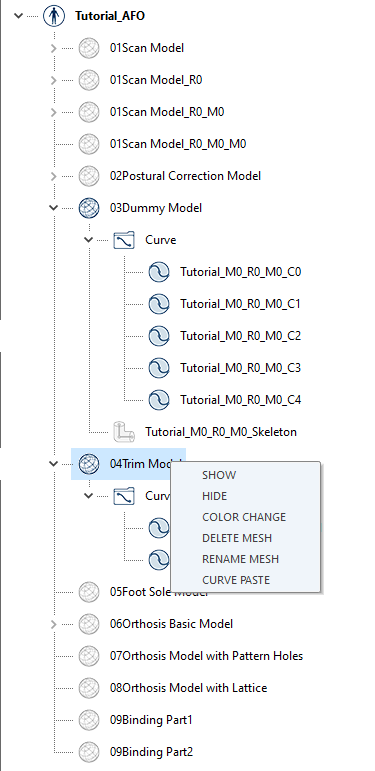Click the 09Binding Part1 sphere icon
Screen dimensions: 375x771
point(89,719)
